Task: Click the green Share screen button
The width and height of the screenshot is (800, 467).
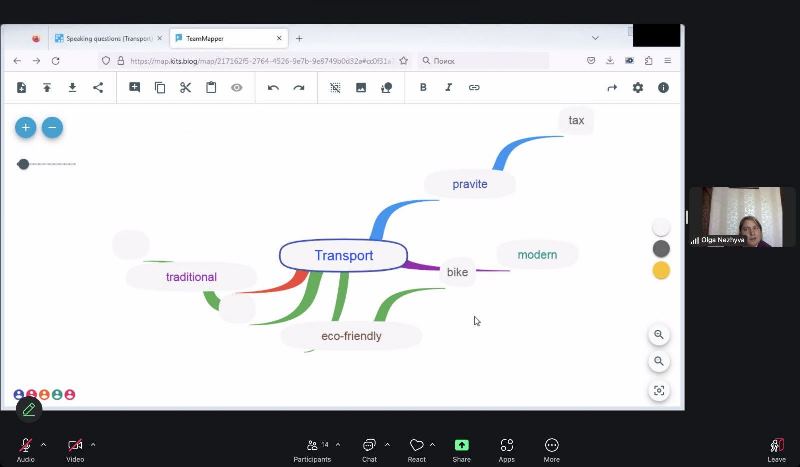Action: 461,450
